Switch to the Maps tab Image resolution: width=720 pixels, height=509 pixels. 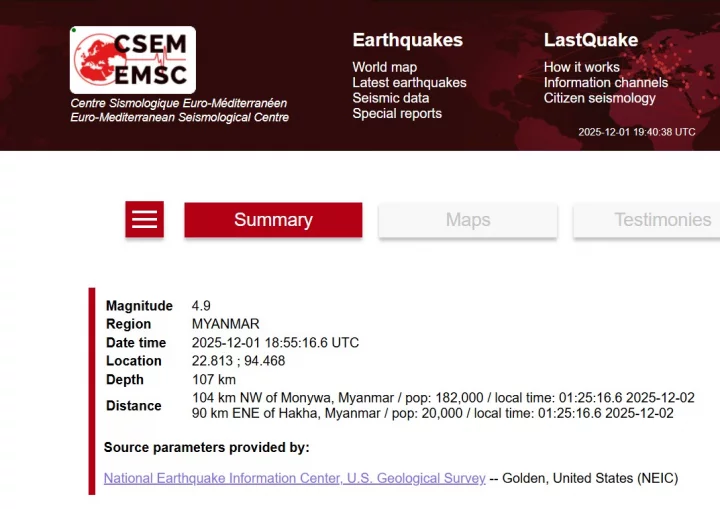468,220
